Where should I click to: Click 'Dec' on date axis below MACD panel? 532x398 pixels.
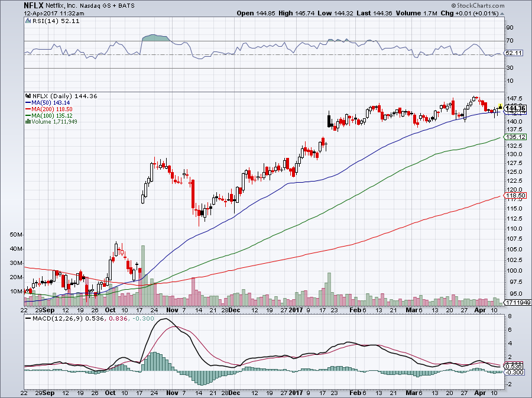click(x=234, y=393)
